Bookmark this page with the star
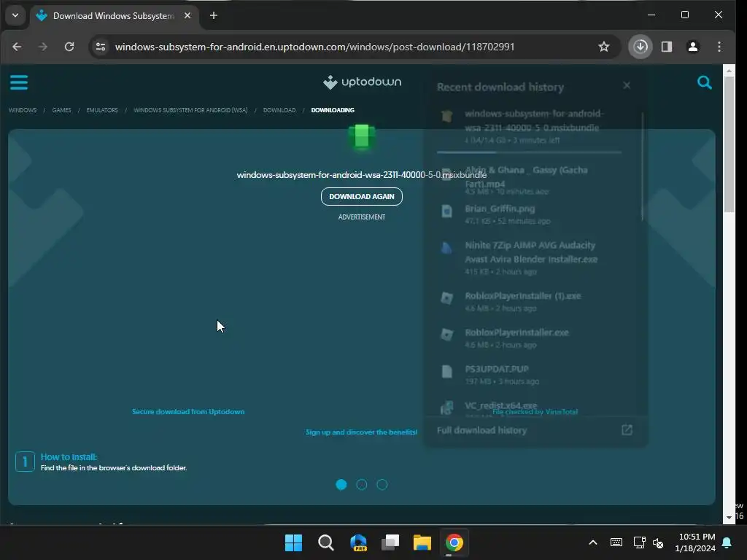 point(603,47)
